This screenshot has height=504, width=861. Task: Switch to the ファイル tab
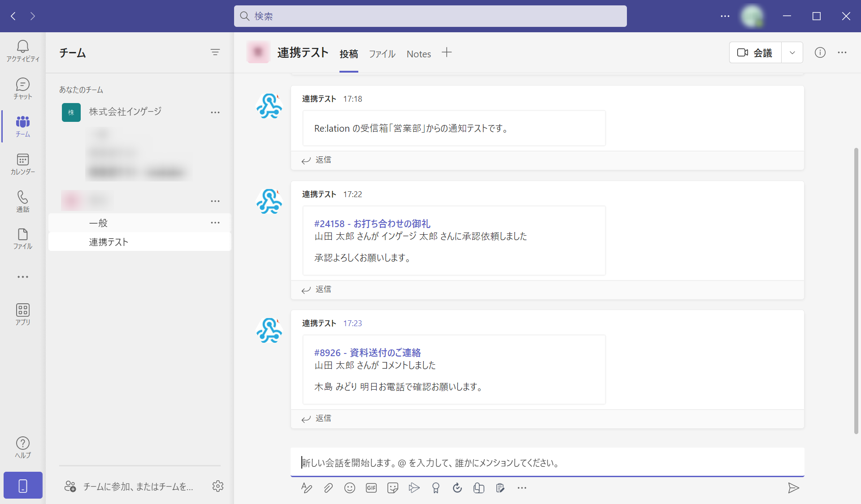(x=382, y=54)
